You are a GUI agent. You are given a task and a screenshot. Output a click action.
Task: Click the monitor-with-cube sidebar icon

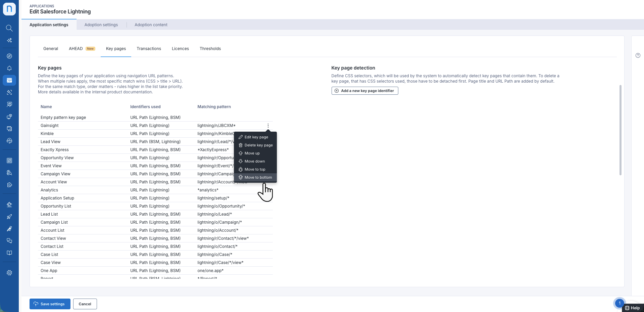9,117
